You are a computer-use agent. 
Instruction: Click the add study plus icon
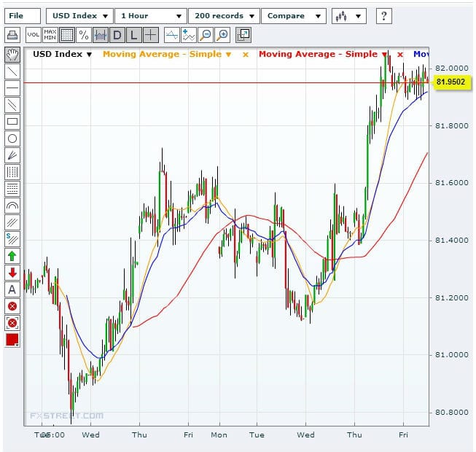click(189, 35)
